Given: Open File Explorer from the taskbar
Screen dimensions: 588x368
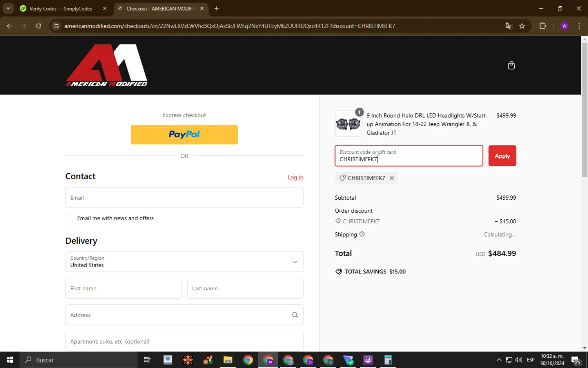Looking at the screenshot, I should 228,360.
